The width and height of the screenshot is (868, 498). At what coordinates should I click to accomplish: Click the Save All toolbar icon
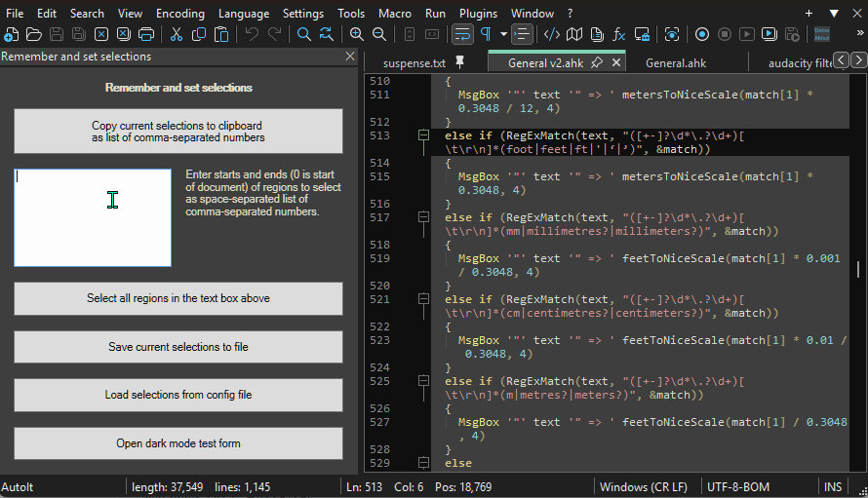point(79,34)
